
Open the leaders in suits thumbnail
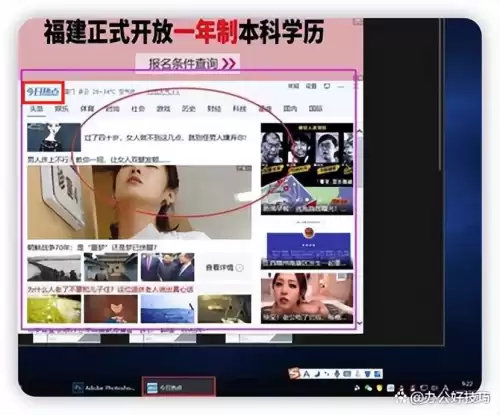[x=168, y=267]
